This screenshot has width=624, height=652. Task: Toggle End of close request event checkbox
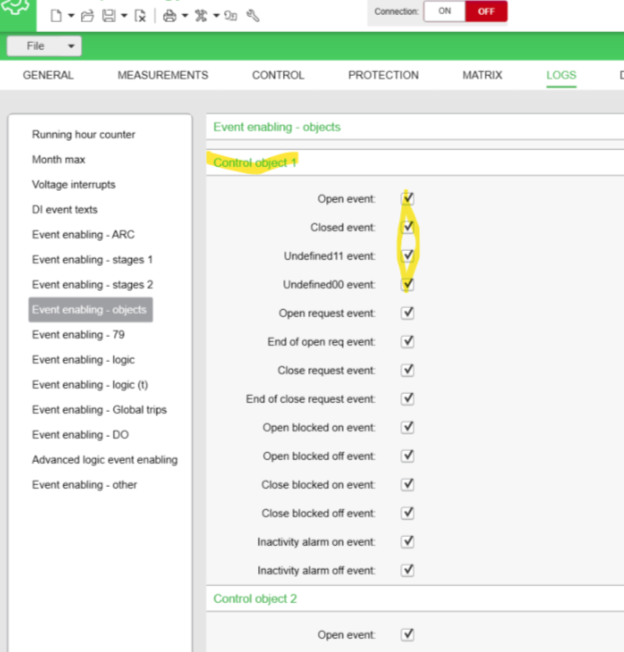tap(407, 399)
